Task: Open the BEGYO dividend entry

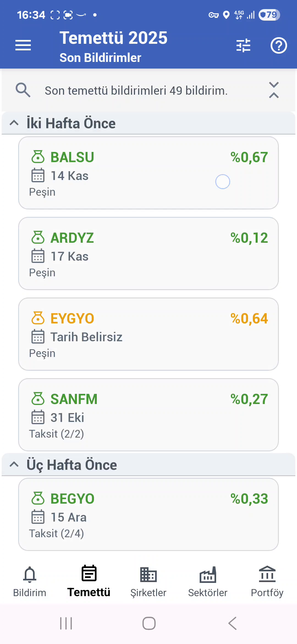Action: tap(148, 514)
